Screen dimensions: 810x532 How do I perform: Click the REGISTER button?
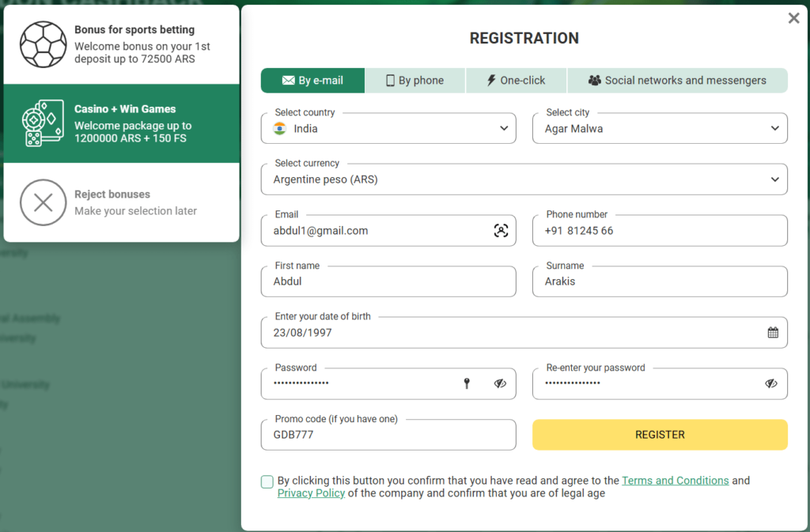660,435
